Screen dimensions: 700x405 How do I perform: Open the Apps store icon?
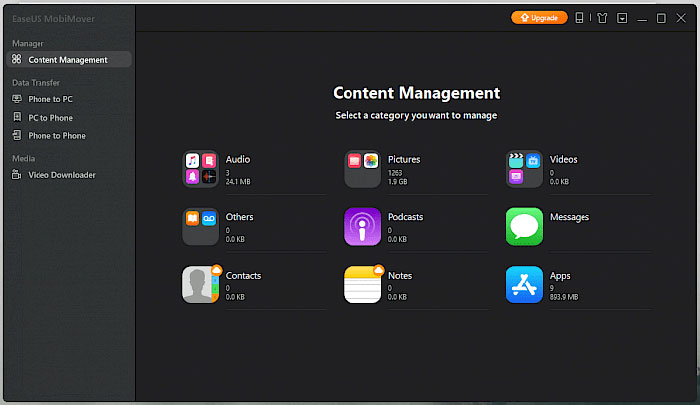click(525, 284)
